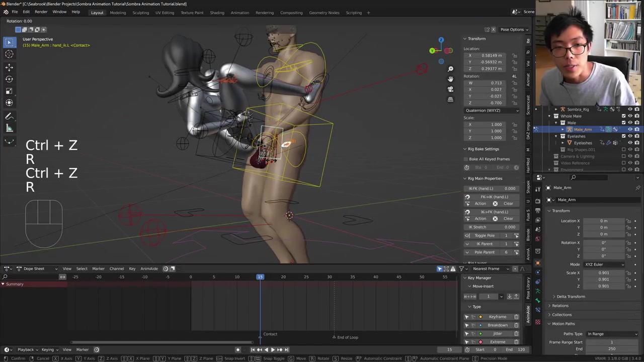Open the Paths Type In Range dropdown

612,334
